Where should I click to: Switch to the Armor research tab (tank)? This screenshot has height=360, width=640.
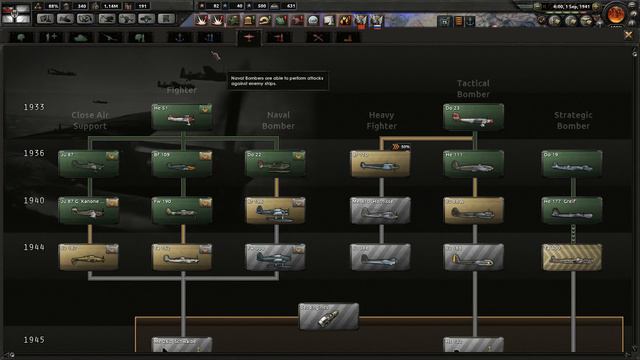click(80, 38)
